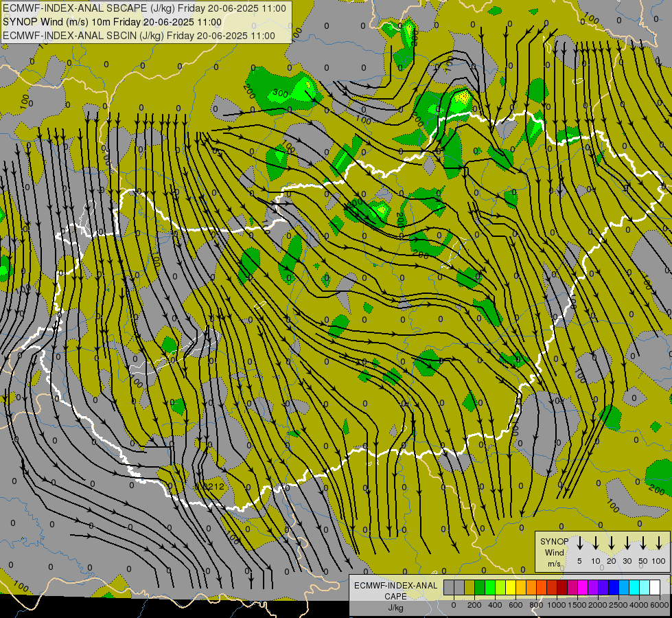
Task: Click the SYNOP Wind 10m title line
Action: (x=112, y=22)
